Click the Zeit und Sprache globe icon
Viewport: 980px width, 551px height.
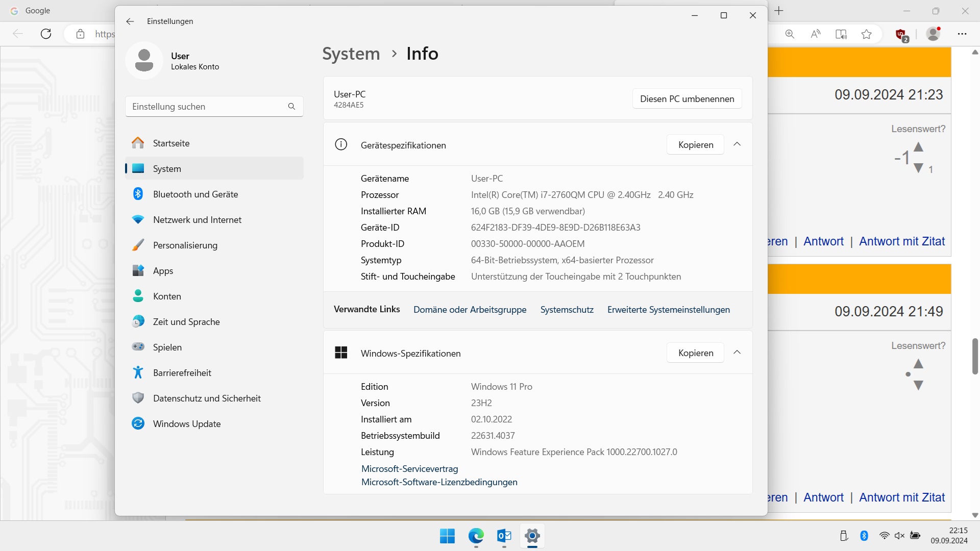point(138,321)
